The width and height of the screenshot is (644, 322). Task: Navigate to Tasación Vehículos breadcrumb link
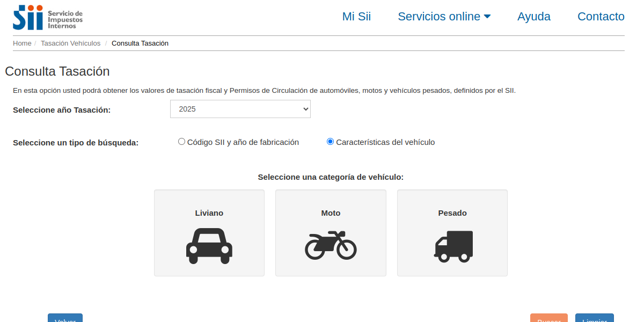click(70, 43)
